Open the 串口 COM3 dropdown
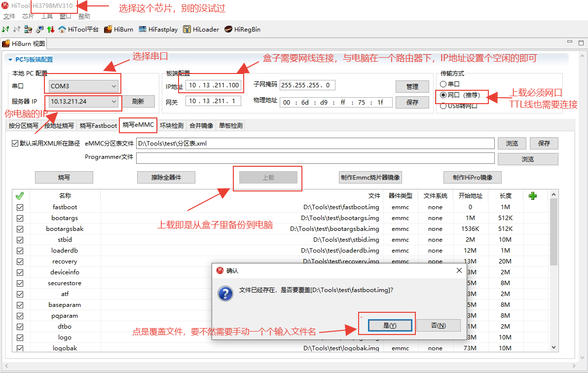 point(83,86)
